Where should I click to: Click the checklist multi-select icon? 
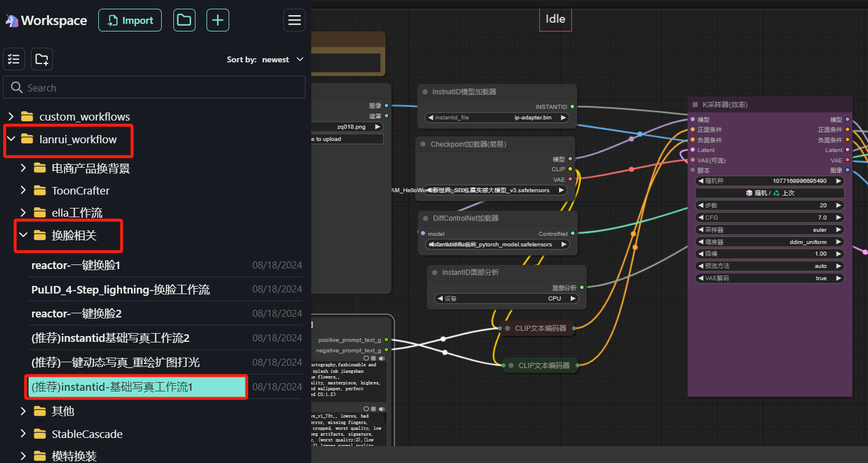click(14, 59)
